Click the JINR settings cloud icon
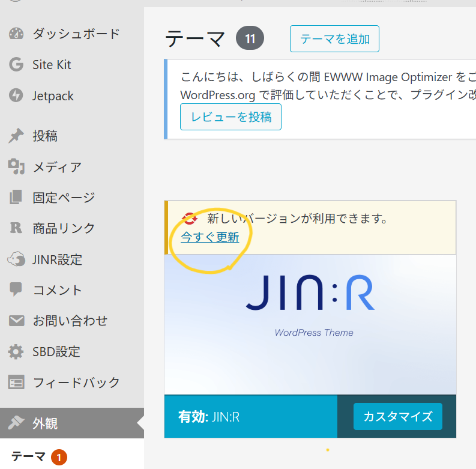The image size is (476, 469). tap(16, 259)
